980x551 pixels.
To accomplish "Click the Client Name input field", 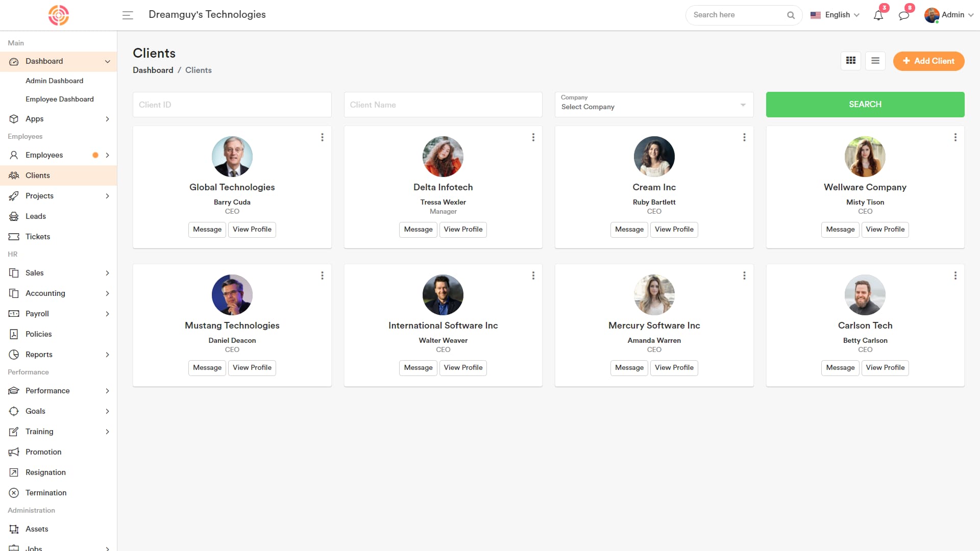I will pos(443,105).
